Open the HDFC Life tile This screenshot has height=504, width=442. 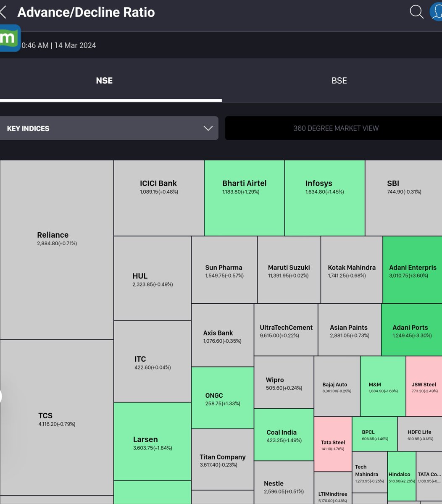coord(420,434)
